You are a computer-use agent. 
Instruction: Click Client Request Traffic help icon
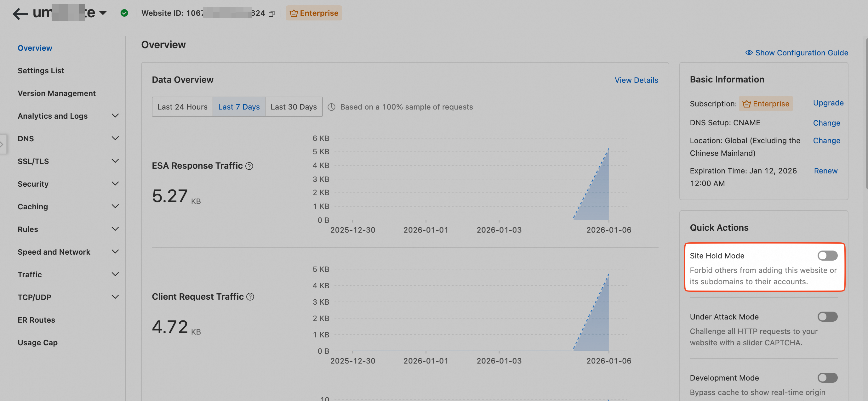(x=250, y=297)
